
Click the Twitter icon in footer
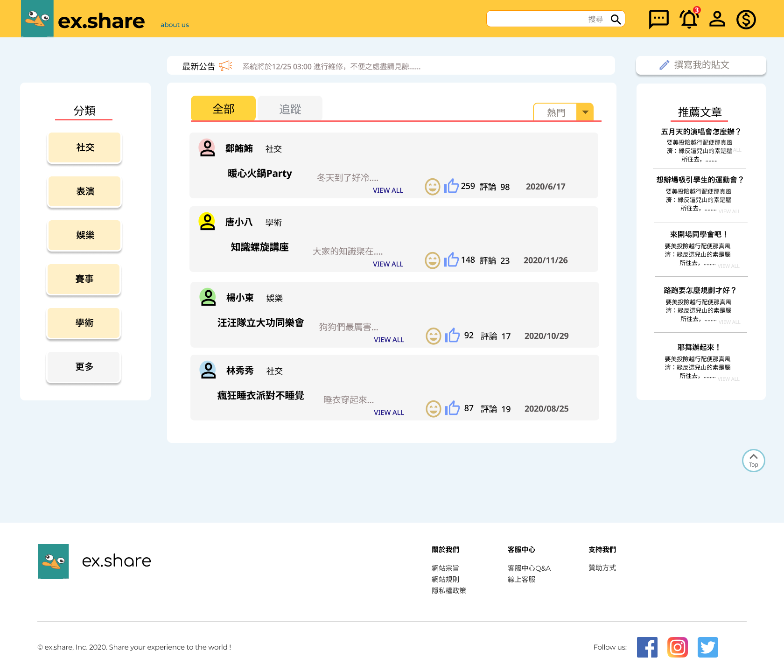point(707,647)
